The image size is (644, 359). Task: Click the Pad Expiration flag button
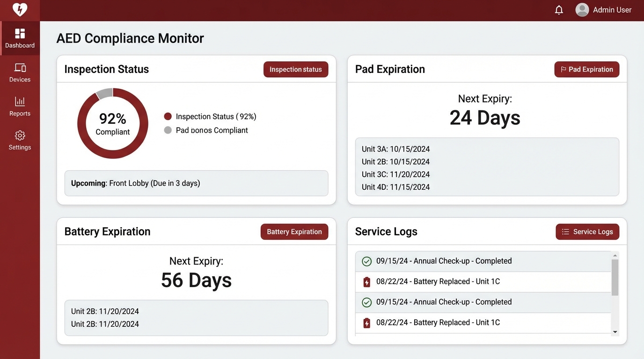[x=586, y=70]
